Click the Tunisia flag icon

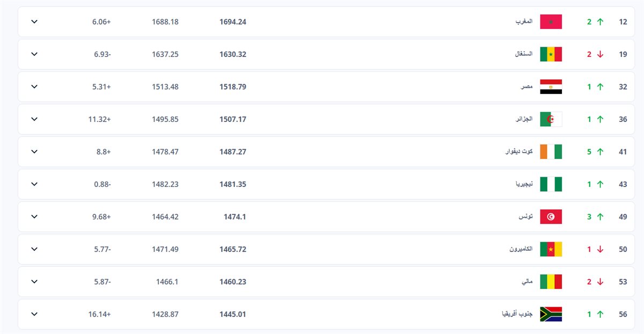551,217
